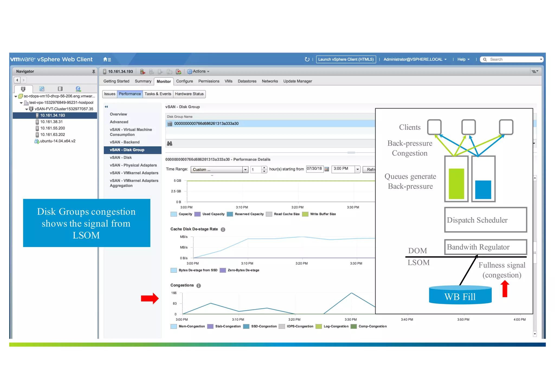Pin the Navigator panel
The width and height of the screenshot is (555, 392).
(93, 72)
